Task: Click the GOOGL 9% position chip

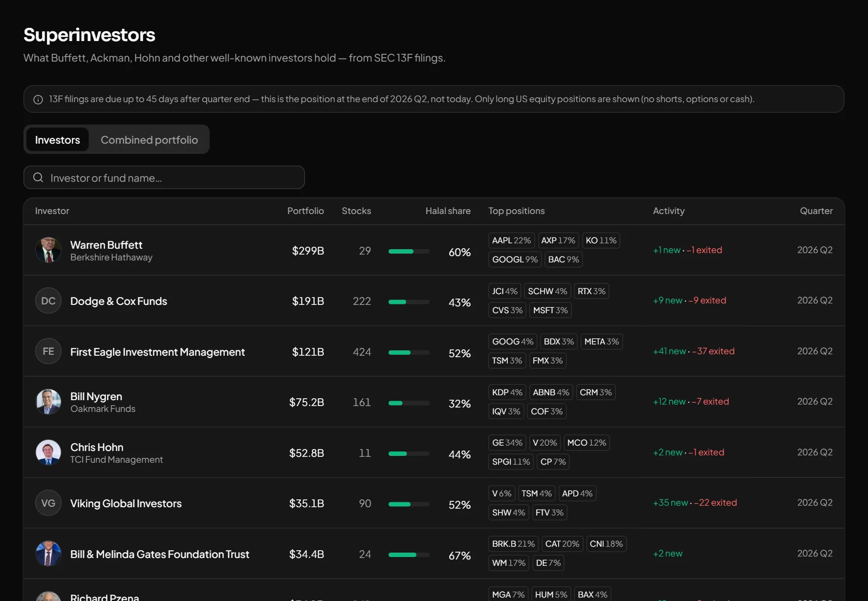Action: tap(515, 259)
